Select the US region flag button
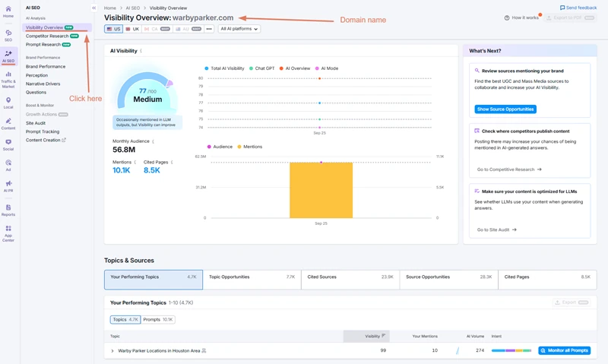The width and height of the screenshot is (608, 364). tap(113, 29)
